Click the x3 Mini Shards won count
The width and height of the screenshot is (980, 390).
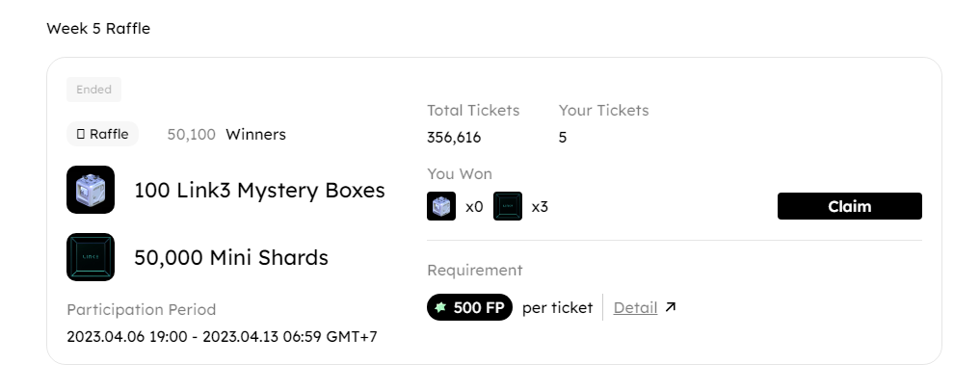[540, 206]
